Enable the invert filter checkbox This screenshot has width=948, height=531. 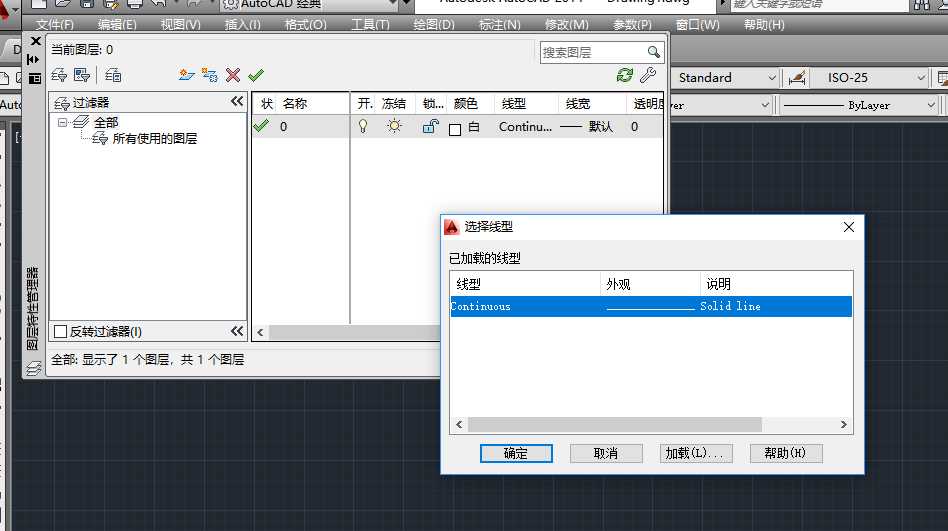pos(60,331)
